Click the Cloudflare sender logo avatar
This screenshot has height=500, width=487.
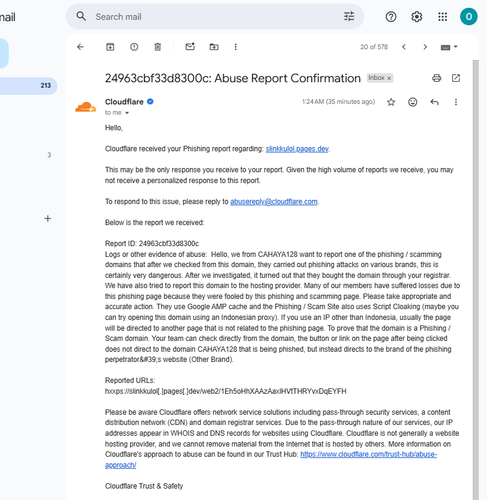coord(86,107)
